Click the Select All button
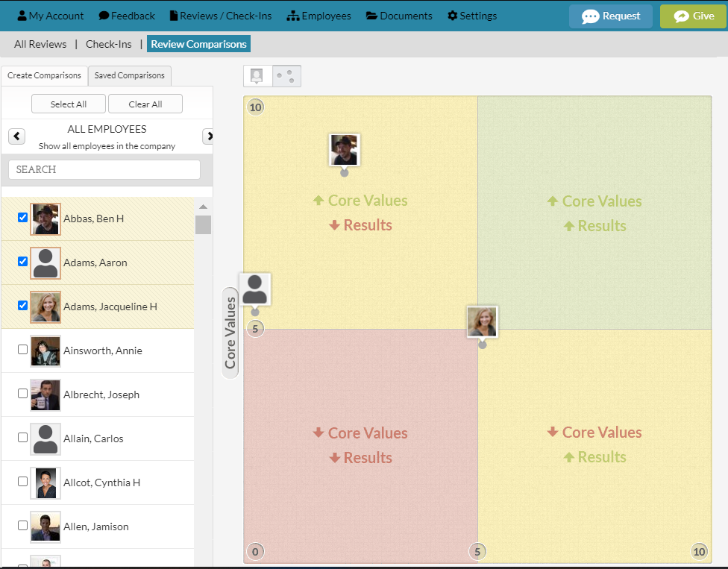This screenshot has height=569, width=728. click(69, 104)
